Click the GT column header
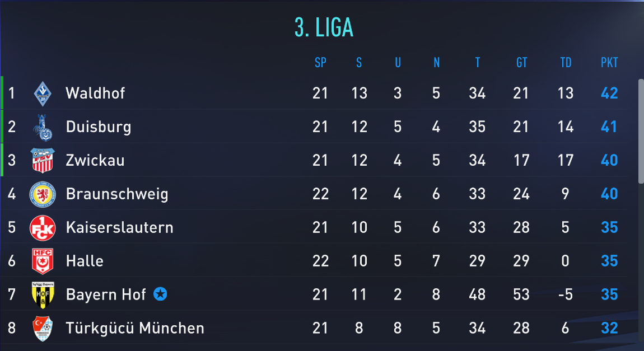Viewport: 644px width, 351px height. (521, 62)
